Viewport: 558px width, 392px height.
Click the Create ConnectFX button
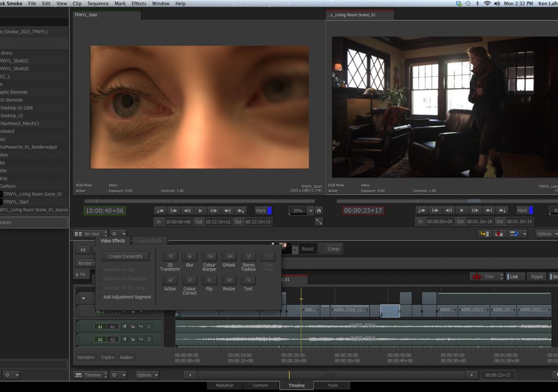click(126, 256)
